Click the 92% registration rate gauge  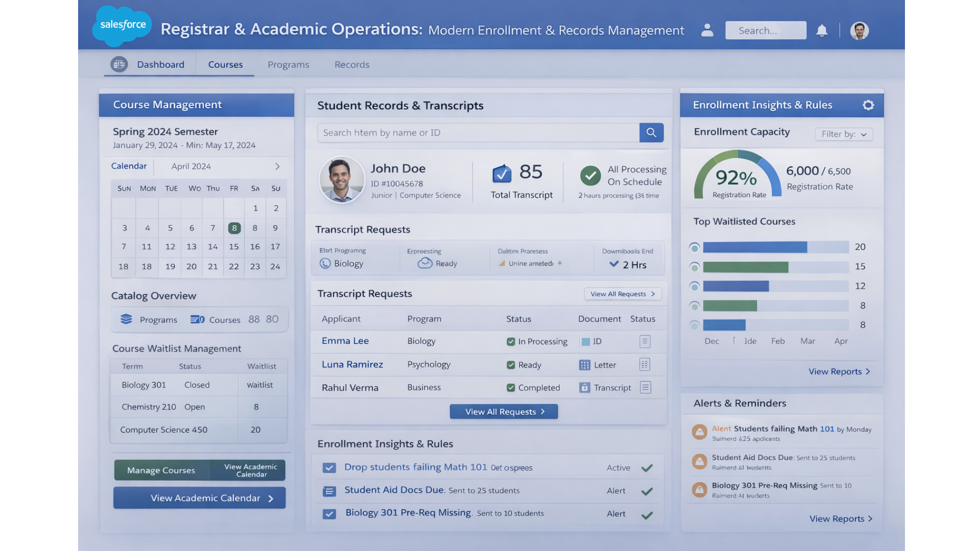tap(735, 178)
